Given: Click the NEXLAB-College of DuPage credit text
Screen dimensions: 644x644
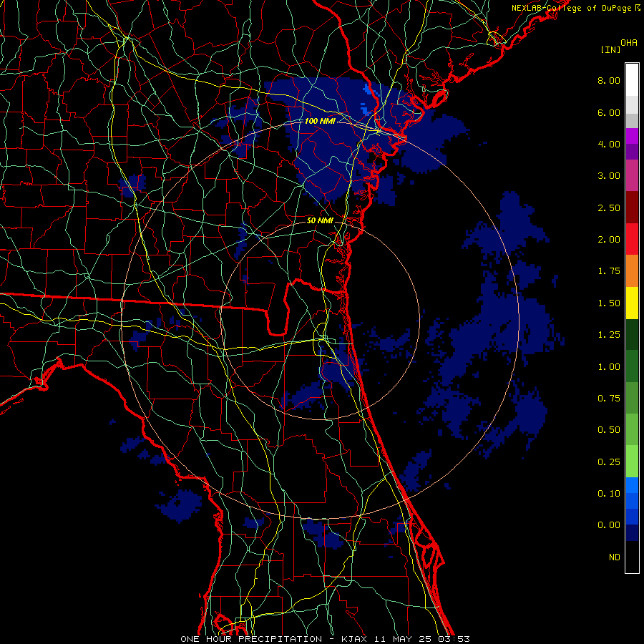Looking at the screenshot, I should 571,8.
